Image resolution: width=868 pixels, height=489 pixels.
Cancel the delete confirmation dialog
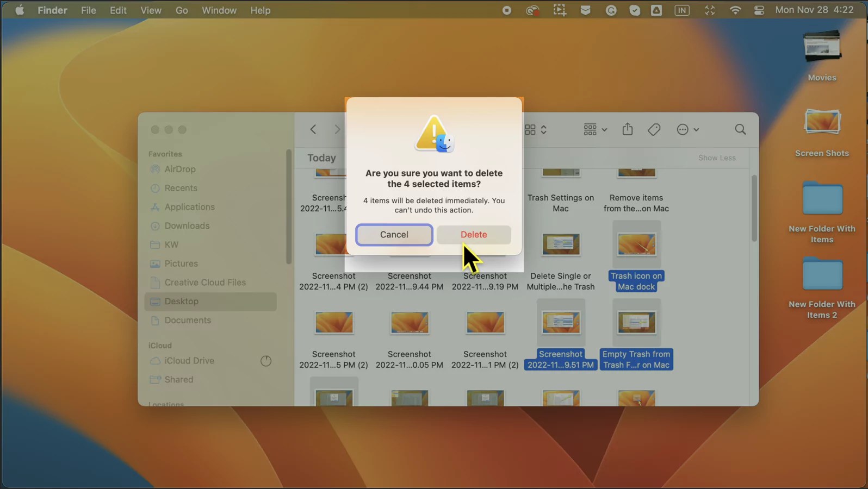point(394,235)
